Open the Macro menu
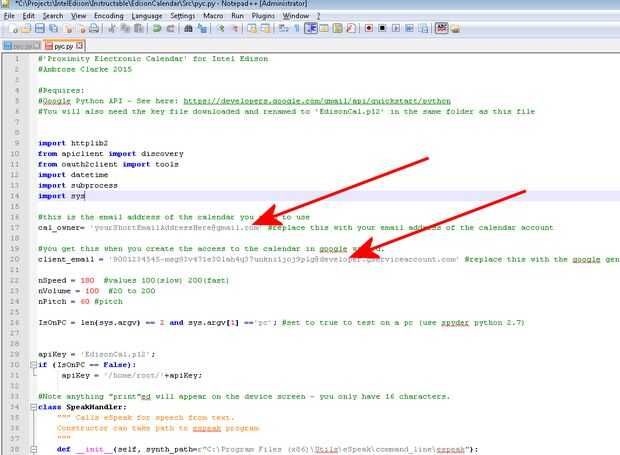This screenshot has width=620, height=455. (213, 16)
